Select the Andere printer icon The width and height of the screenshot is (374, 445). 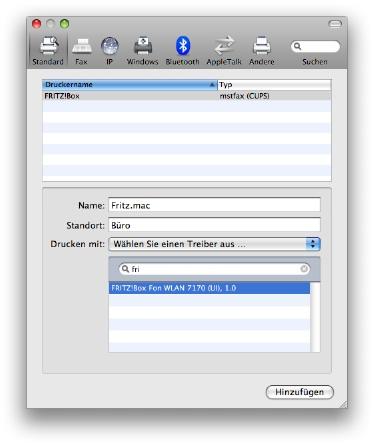tap(262, 50)
